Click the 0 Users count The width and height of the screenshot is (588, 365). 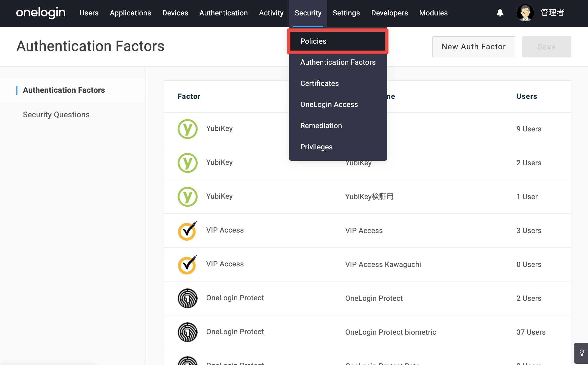[x=529, y=264]
